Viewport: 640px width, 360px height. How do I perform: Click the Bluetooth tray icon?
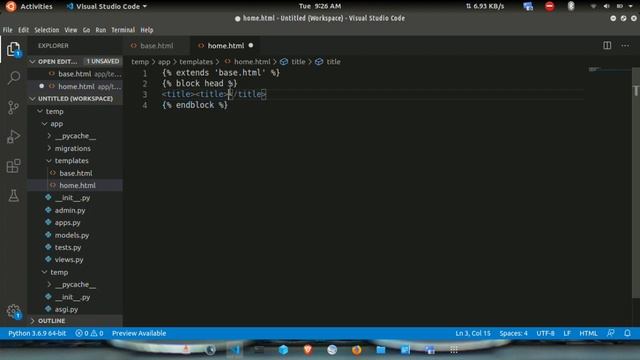(x=571, y=6)
